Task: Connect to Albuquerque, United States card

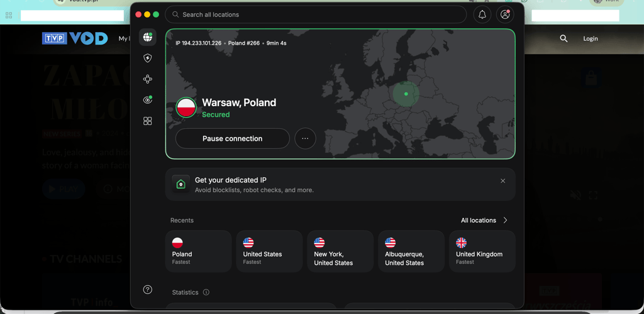Action: (411, 251)
